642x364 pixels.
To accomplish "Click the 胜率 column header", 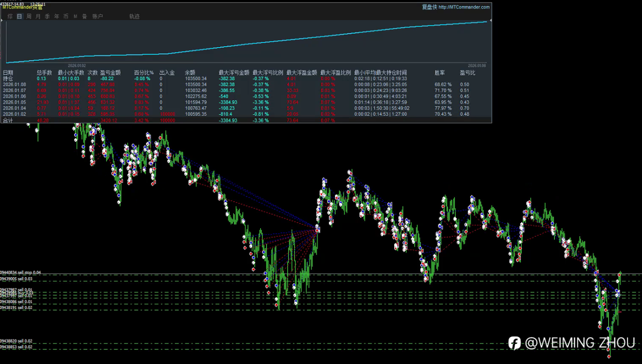I will pyautogui.click(x=440, y=73).
